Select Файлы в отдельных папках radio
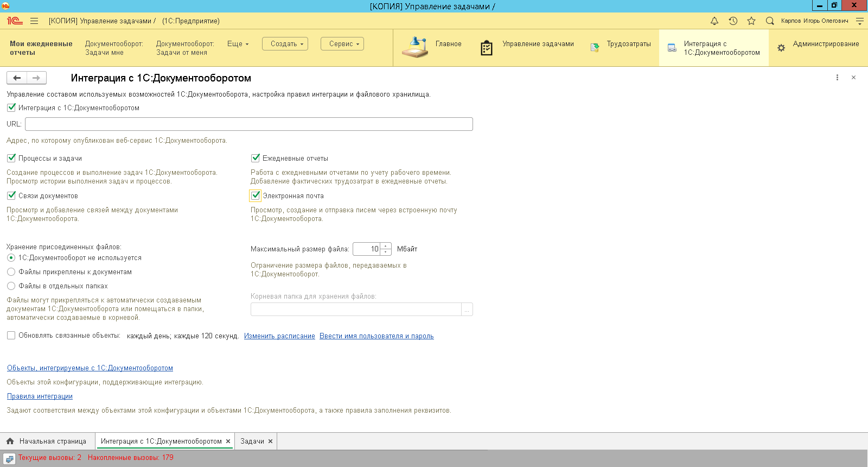Viewport: 868px width, 467px height. pyautogui.click(x=11, y=286)
